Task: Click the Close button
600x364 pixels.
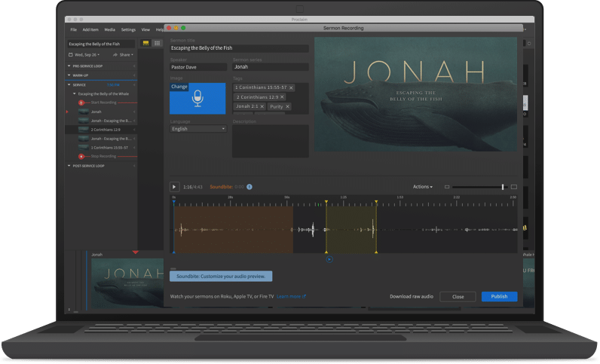Action: (x=458, y=297)
